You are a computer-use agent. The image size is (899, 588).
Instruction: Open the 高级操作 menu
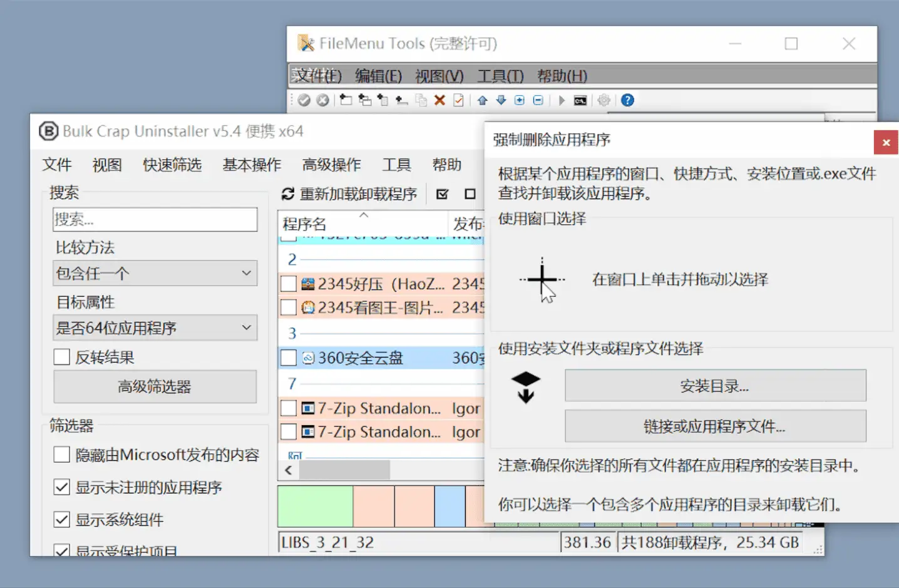[x=331, y=165]
